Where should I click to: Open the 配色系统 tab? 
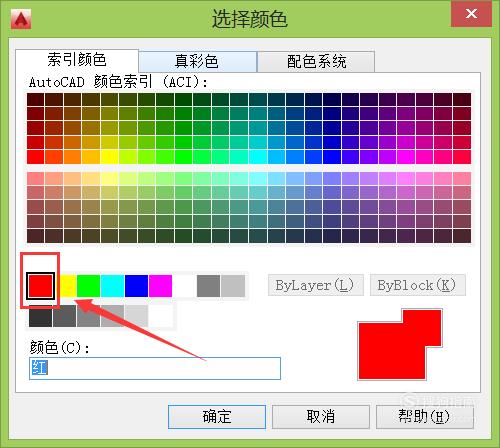316,61
